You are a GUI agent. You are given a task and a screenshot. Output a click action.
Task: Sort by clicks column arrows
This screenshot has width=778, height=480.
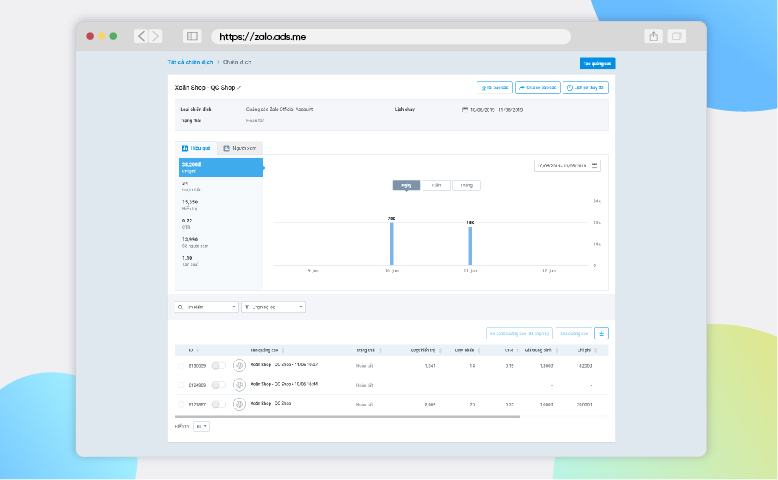[x=479, y=350]
